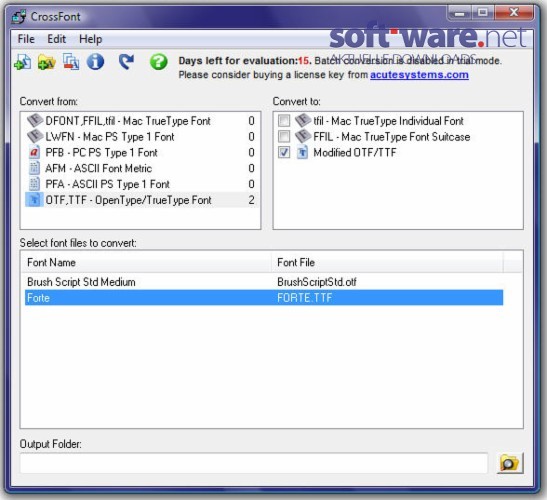Click the tfil - Mac TrueType Individual Font label
Viewport: 547px width, 500px height.
388,121
